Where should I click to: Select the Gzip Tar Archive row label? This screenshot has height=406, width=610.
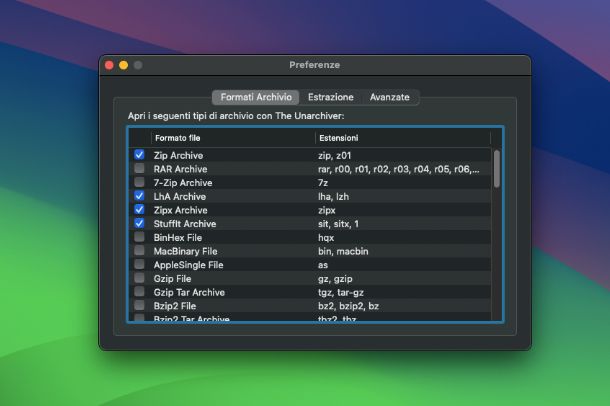(189, 292)
